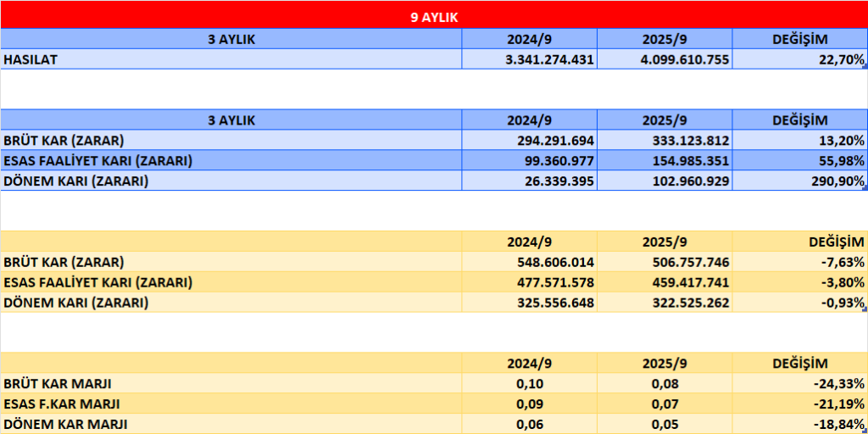The image size is (868, 434).
Task: Select the "3 AYLIK" header above blue BRÜT KAR row
Action: click(x=231, y=120)
